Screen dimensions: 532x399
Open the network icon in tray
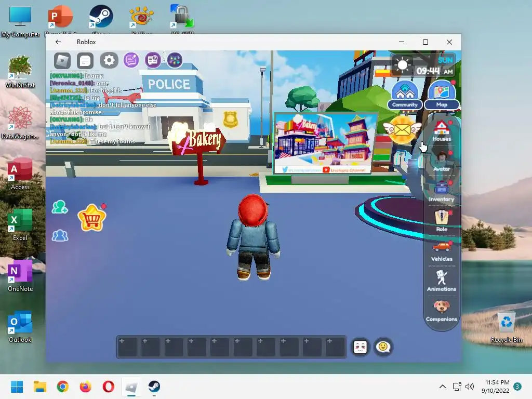click(x=457, y=387)
